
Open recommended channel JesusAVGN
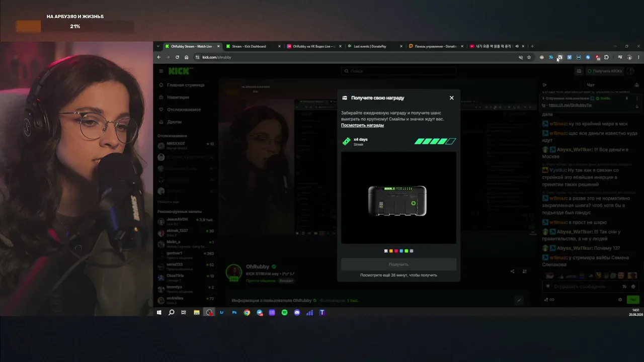pyautogui.click(x=186, y=221)
